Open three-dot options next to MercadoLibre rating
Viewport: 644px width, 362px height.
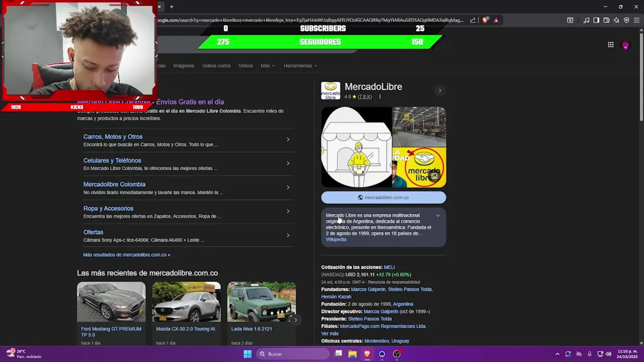coord(380,97)
